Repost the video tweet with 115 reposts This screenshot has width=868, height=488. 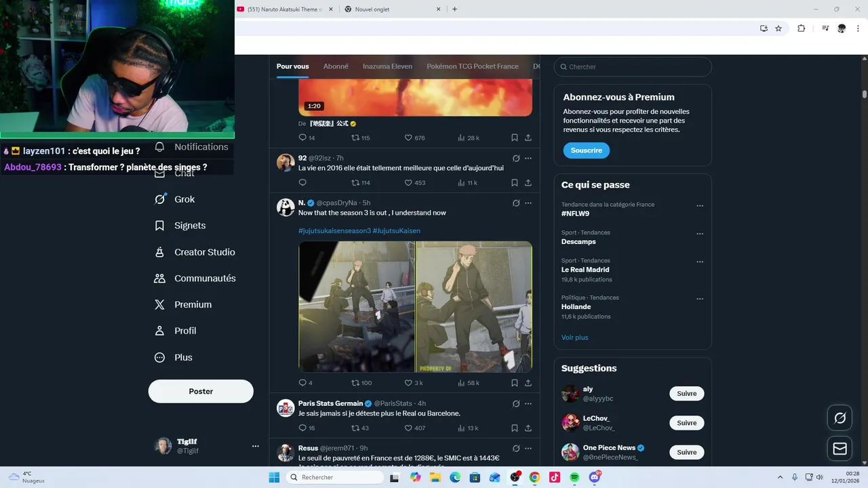[361, 138]
